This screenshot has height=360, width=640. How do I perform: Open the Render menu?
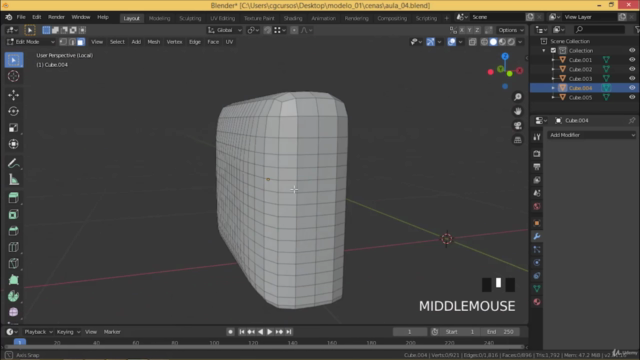(56, 17)
